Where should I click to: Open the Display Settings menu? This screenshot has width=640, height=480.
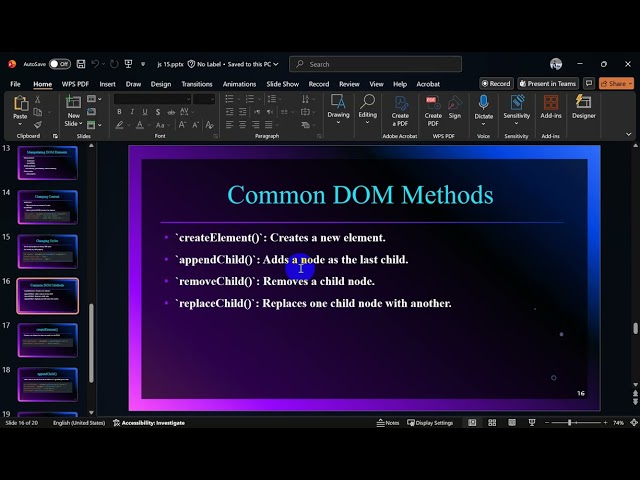(x=430, y=423)
